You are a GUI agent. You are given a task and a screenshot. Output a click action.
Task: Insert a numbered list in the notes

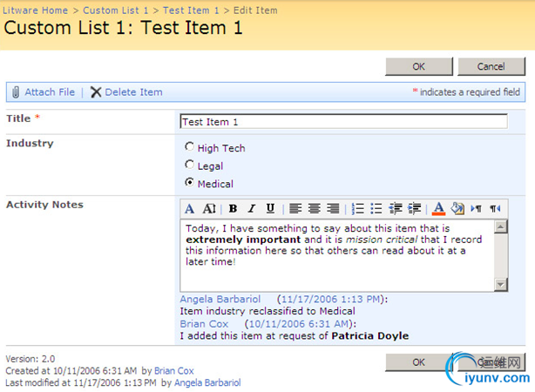[358, 208]
